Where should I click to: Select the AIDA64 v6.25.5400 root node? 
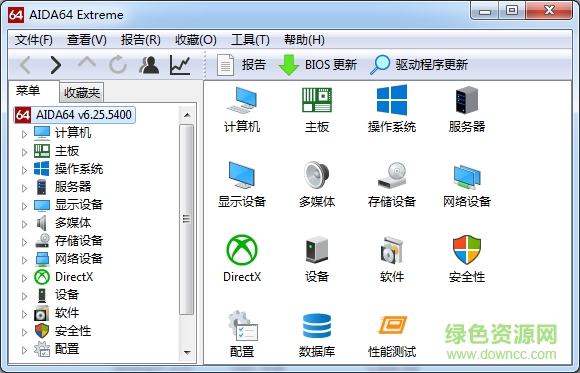pyautogui.click(x=75, y=115)
